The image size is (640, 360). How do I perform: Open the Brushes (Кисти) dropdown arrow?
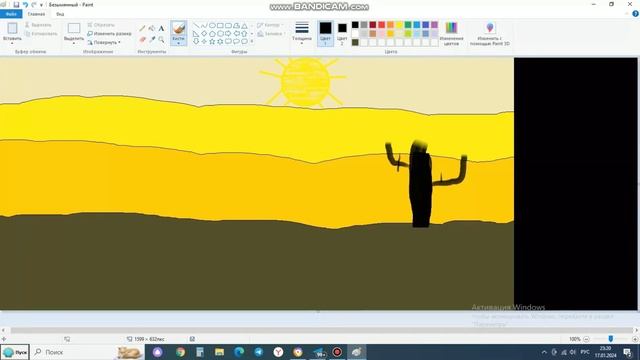178,43
